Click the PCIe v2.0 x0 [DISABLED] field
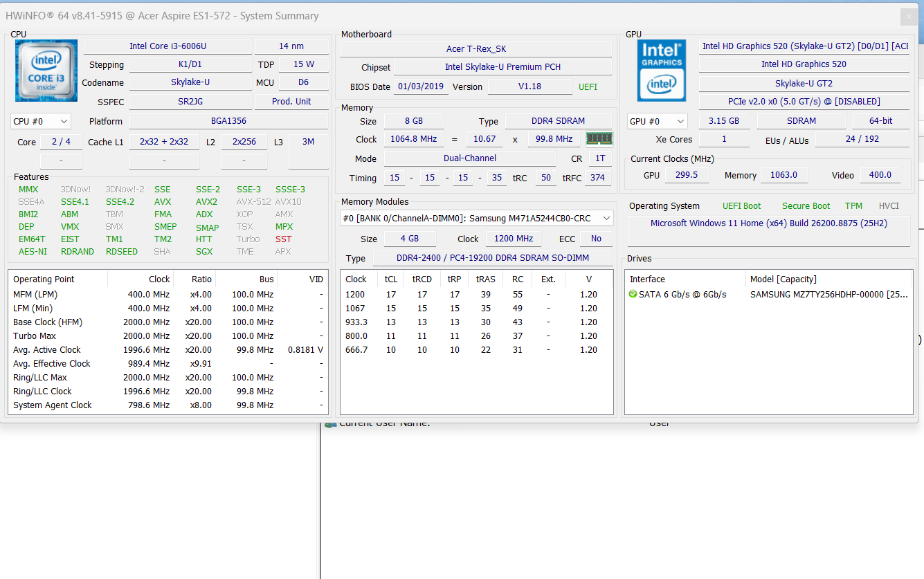This screenshot has height=579, width=924. pos(804,101)
